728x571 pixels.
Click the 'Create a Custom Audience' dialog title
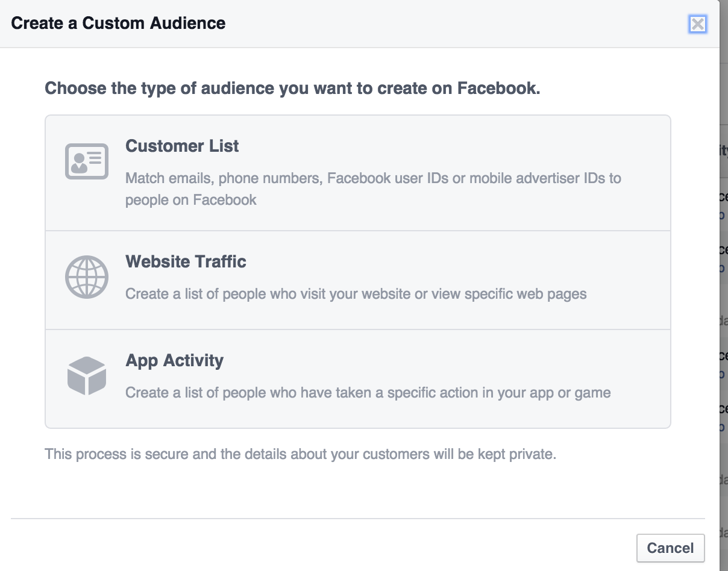coord(118,23)
